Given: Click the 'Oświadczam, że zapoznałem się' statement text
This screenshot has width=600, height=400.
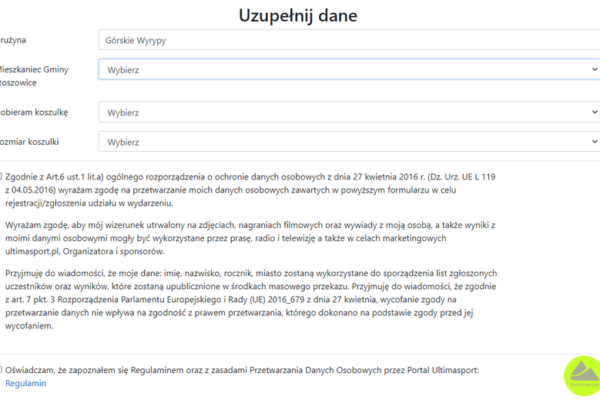Looking at the screenshot, I should coord(240,370).
